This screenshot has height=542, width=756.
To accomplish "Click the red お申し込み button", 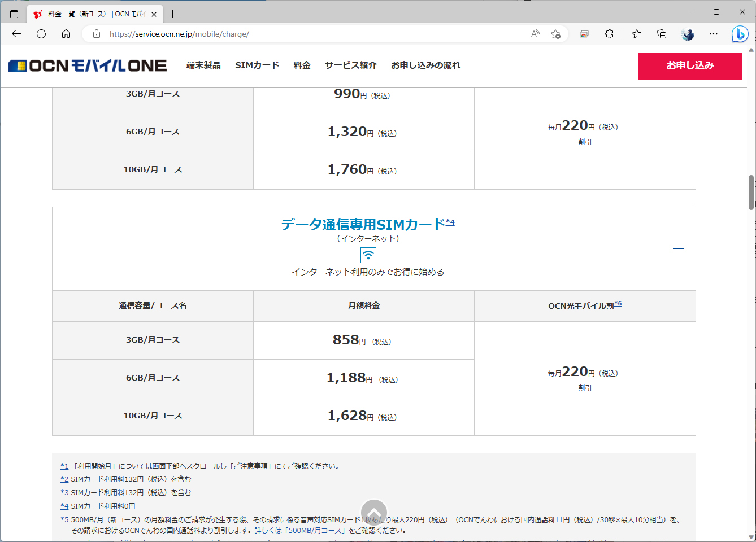I will 690,66.
